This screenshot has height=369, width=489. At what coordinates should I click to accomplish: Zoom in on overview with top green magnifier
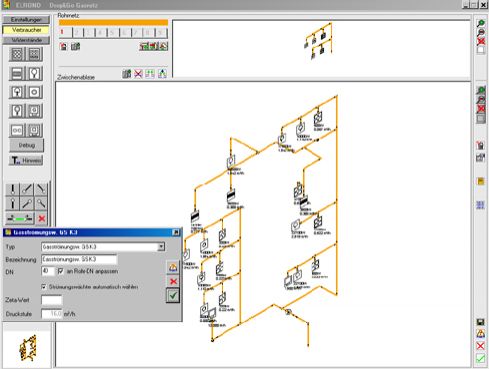point(481,24)
